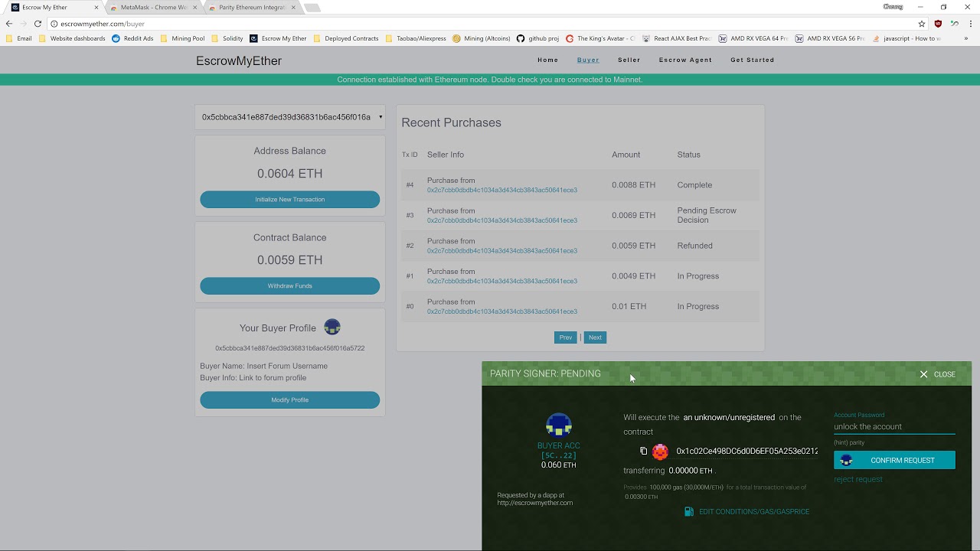Image resolution: width=980 pixels, height=551 pixels.
Task: Go back with the browser back arrow
Action: point(9,24)
